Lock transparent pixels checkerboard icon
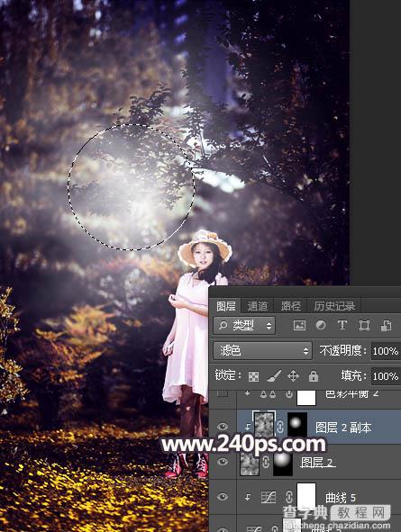 click(x=253, y=376)
